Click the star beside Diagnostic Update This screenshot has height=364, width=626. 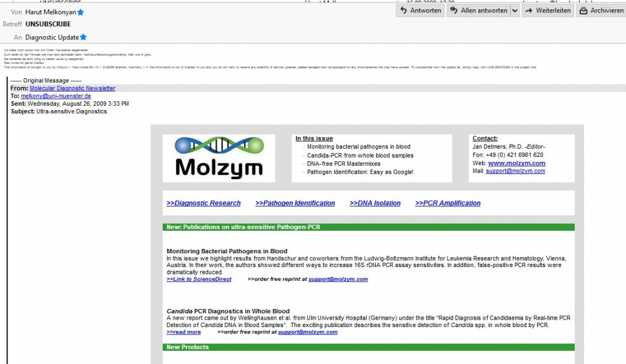[83, 37]
